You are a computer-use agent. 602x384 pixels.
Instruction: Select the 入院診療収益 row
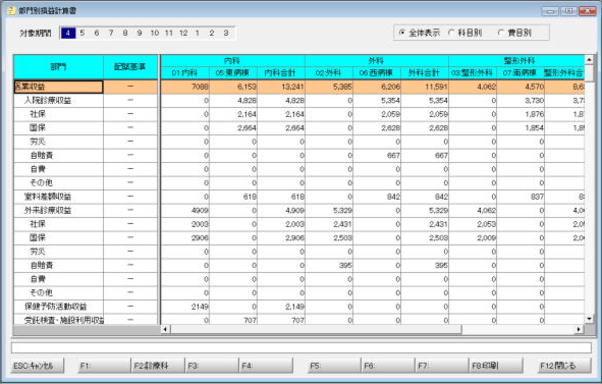click(299, 100)
